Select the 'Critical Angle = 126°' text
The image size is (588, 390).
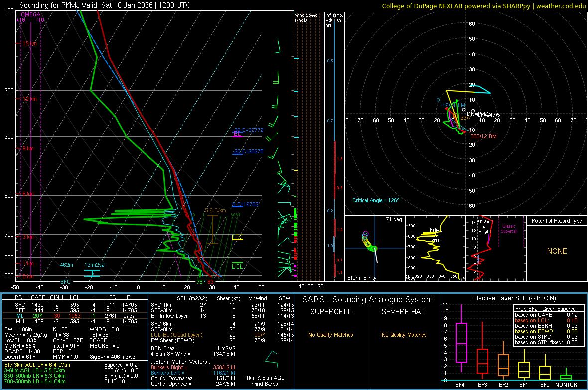click(376, 200)
